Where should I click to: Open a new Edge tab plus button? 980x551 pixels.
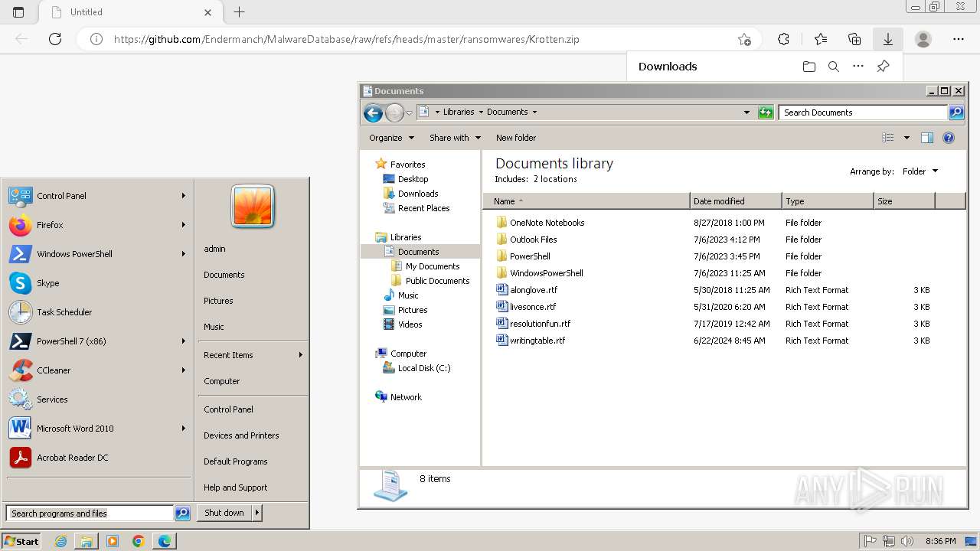pyautogui.click(x=239, y=12)
